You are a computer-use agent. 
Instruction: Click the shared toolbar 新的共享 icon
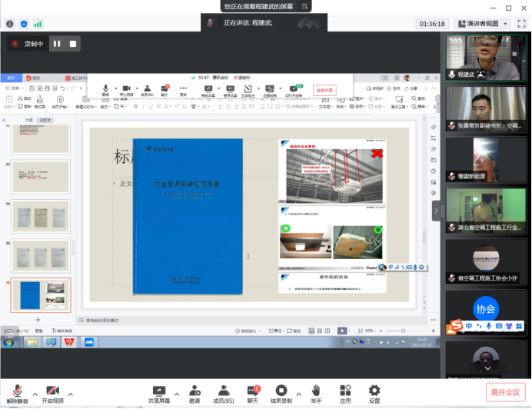coord(208,91)
